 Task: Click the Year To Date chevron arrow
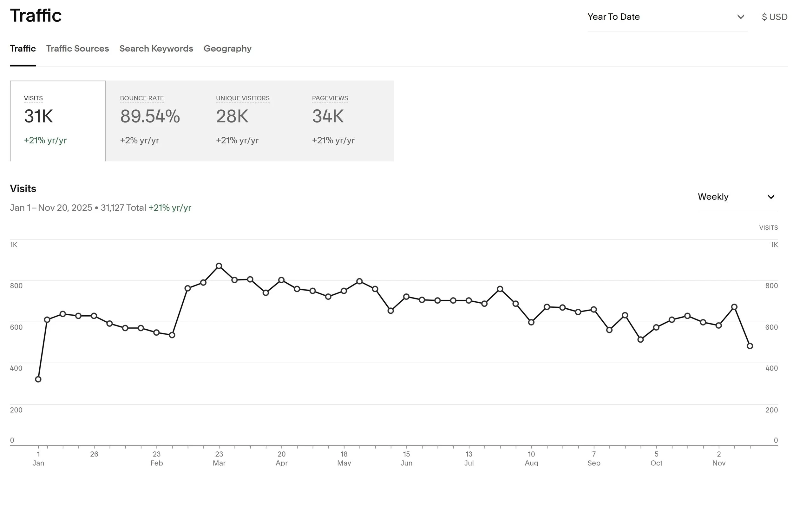[740, 17]
